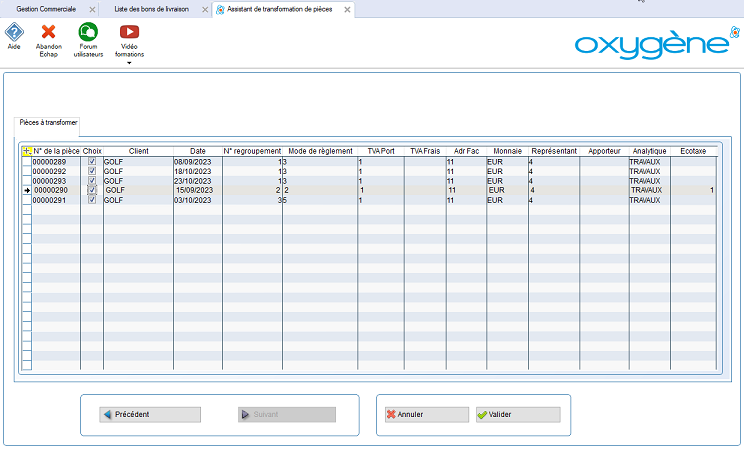Viewport: 744px width, 450px height.
Task: Close the Gestion Commerciale tab
Action: 94,8
